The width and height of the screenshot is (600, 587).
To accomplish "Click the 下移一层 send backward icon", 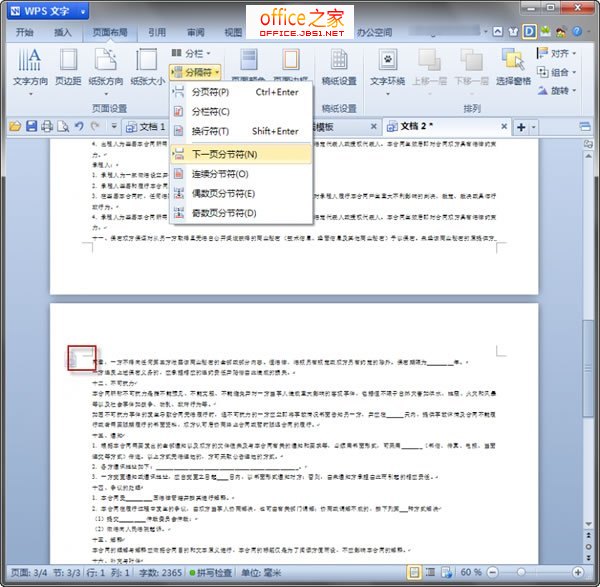I will pos(471,60).
